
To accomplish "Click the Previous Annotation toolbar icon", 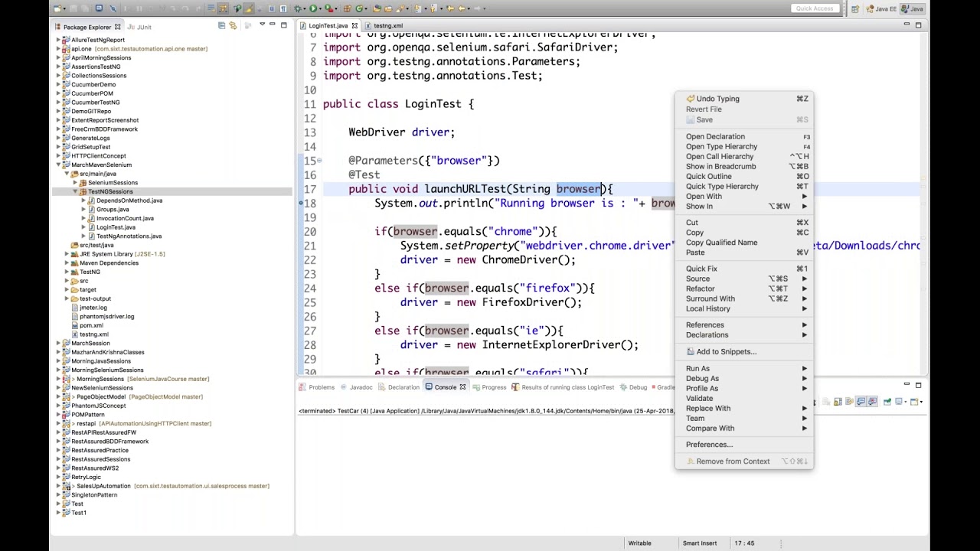I will 433,8.
